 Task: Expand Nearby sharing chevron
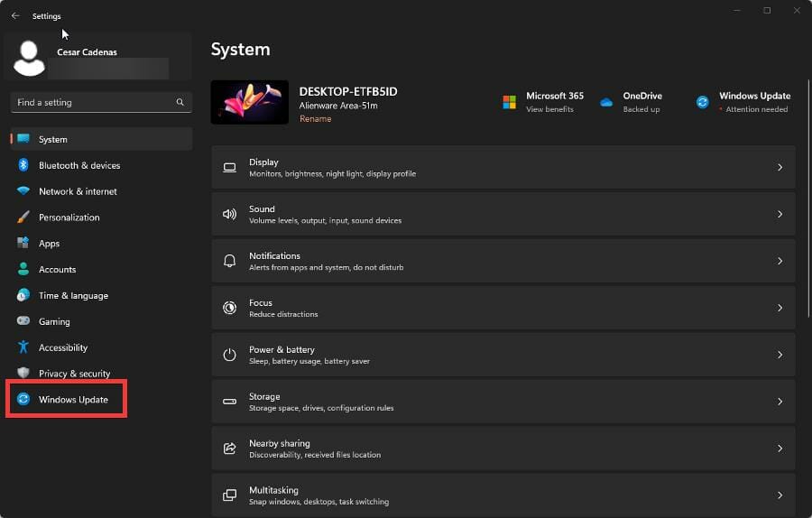pos(780,449)
